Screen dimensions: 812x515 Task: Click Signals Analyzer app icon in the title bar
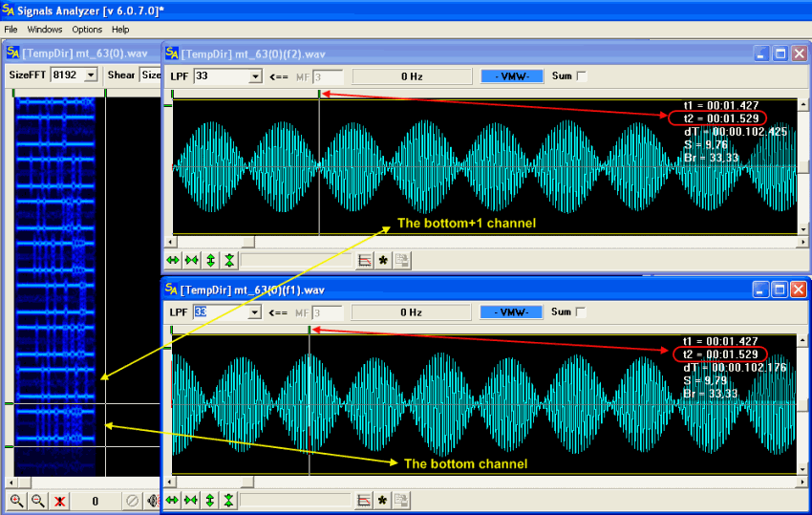[8, 10]
